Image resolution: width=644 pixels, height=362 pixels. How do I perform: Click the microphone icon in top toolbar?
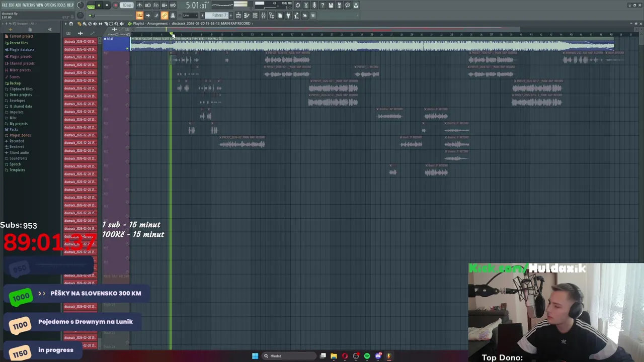click(314, 5)
